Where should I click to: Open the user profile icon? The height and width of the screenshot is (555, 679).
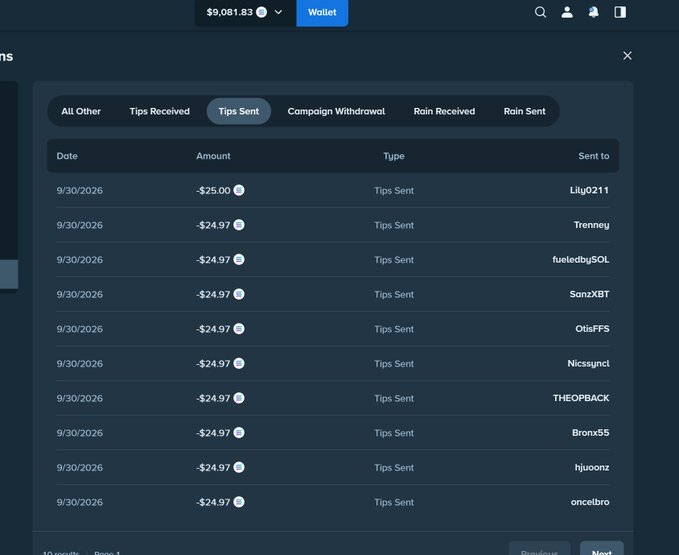(567, 12)
